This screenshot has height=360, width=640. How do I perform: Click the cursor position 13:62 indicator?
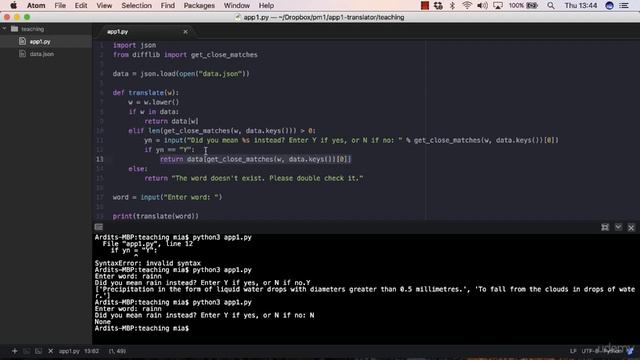(x=91, y=351)
